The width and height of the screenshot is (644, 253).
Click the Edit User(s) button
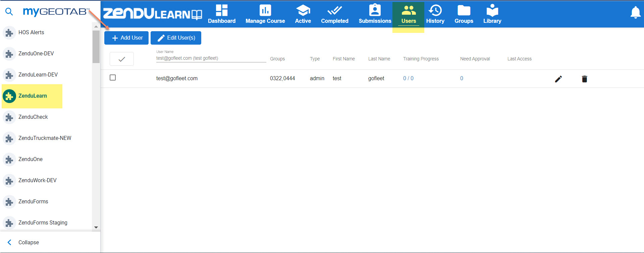[176, 38]
